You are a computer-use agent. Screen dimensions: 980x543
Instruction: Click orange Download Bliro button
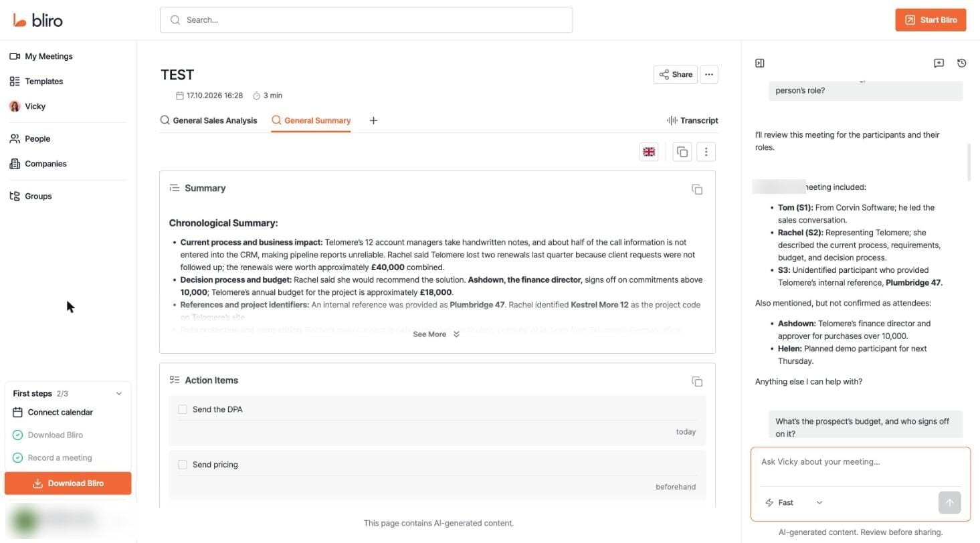[68, 483]
